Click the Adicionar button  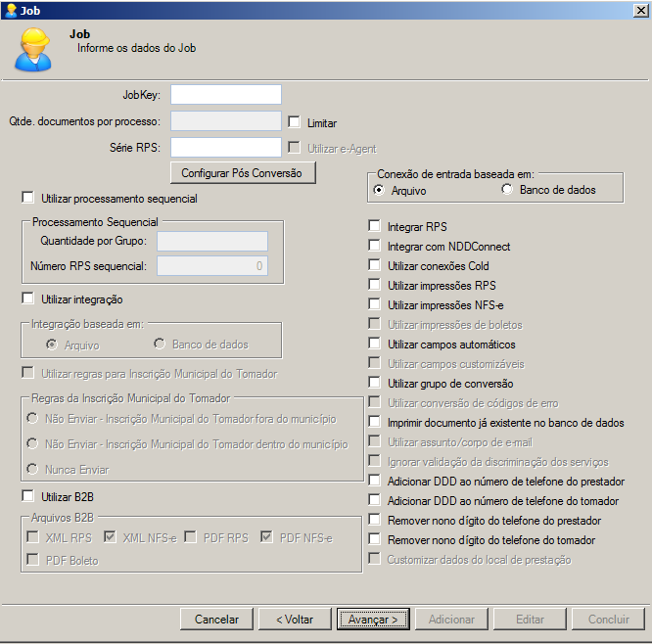[451, 620]
